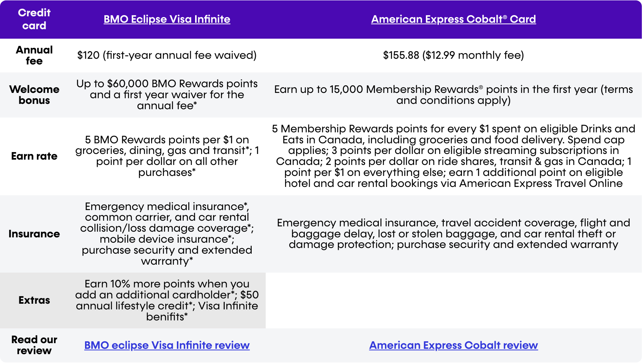Open the American Express Cobalt review link

coord(453,345)
